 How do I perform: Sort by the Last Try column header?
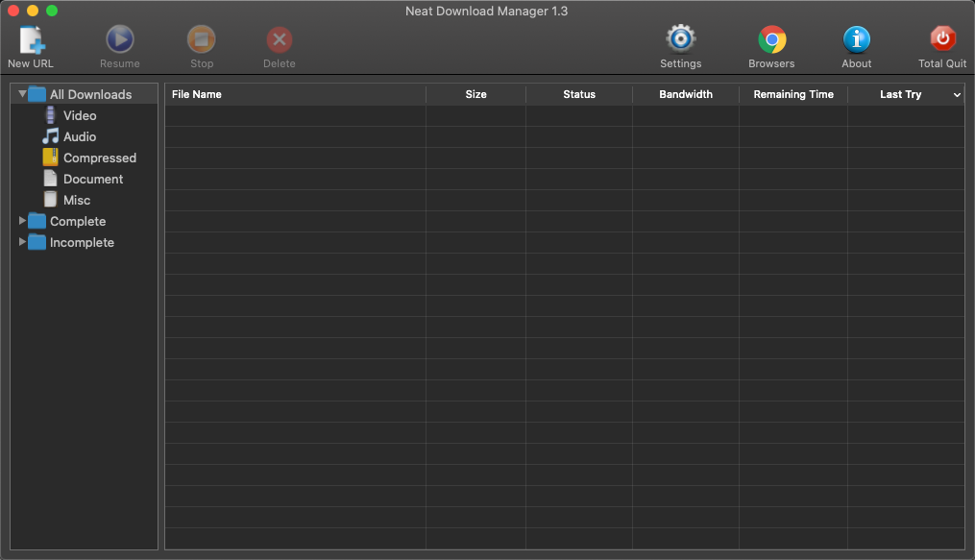click(900, 94)
